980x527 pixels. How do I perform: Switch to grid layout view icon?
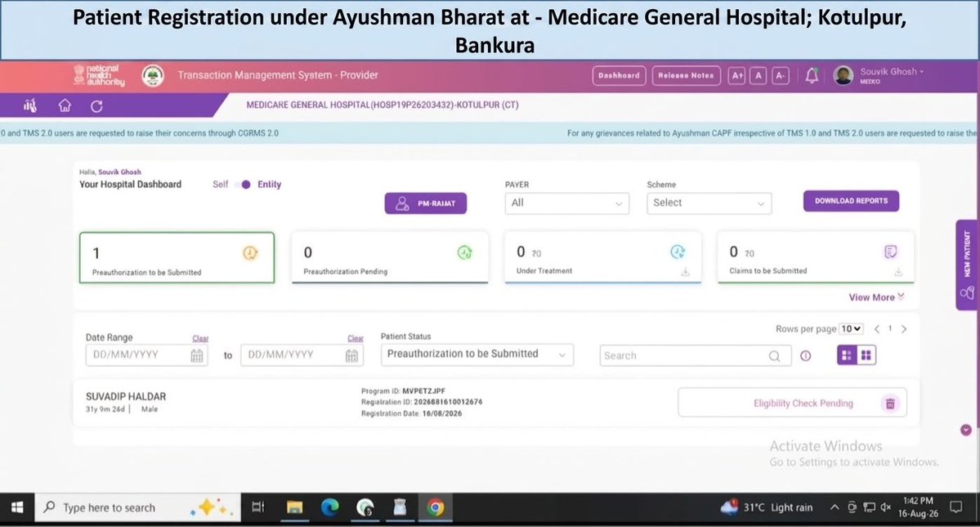[866, 355]
